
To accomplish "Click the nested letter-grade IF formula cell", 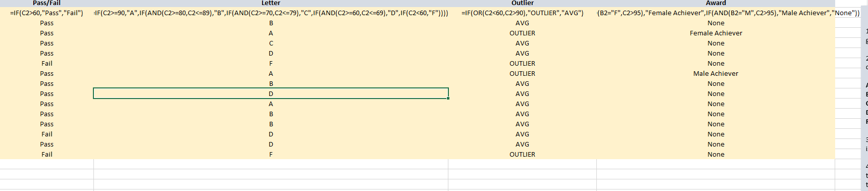I will click(271, 13).
